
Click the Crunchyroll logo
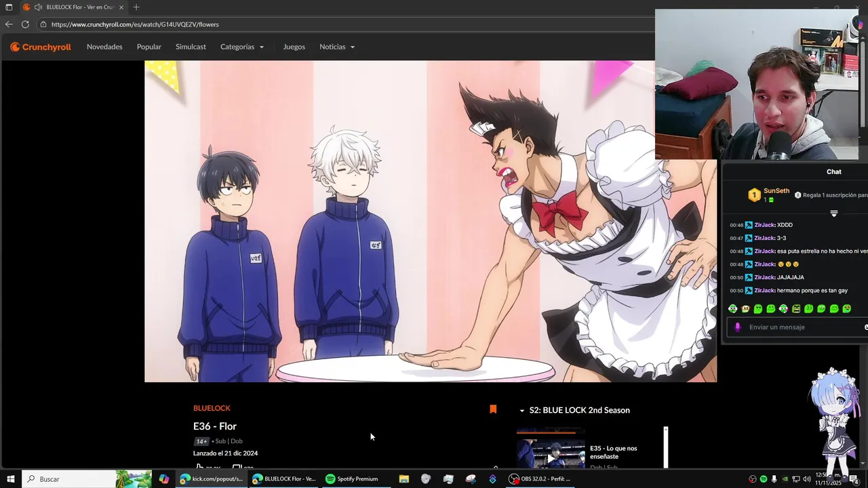(x=41, y=47)
